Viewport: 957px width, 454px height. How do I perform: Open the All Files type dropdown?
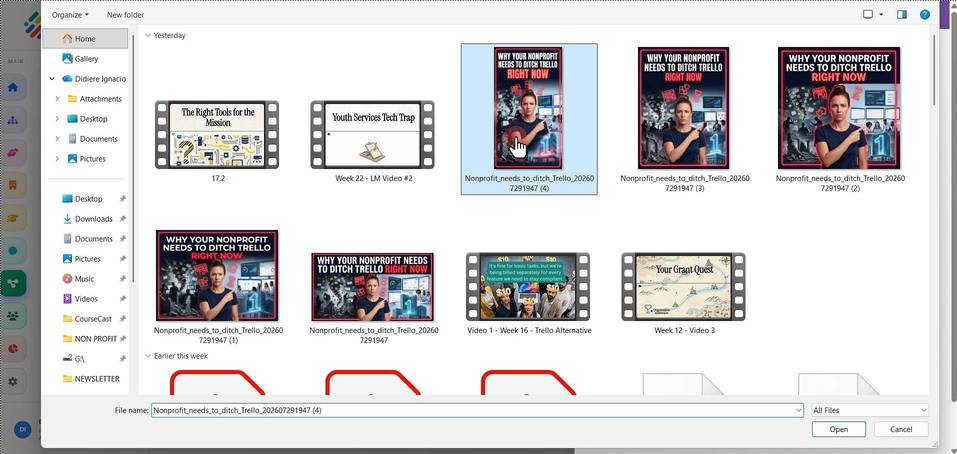tap(870, 411)
